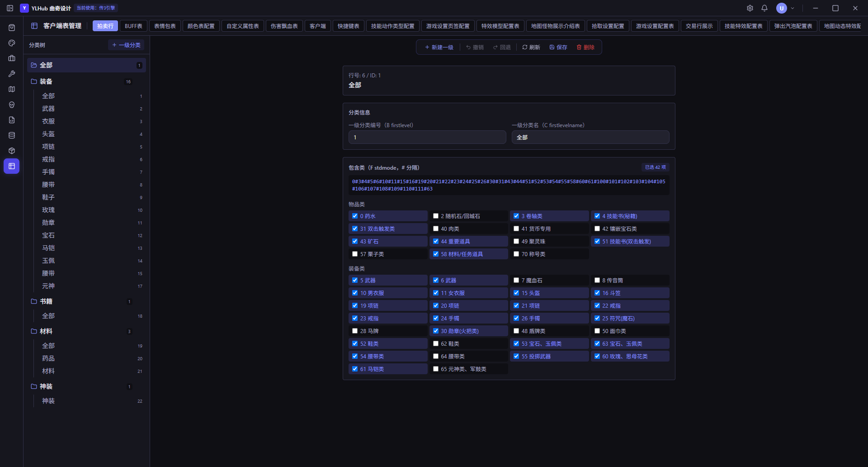
Task: Switch to the 伤害飘血表 tab
Action: (284, 26)
